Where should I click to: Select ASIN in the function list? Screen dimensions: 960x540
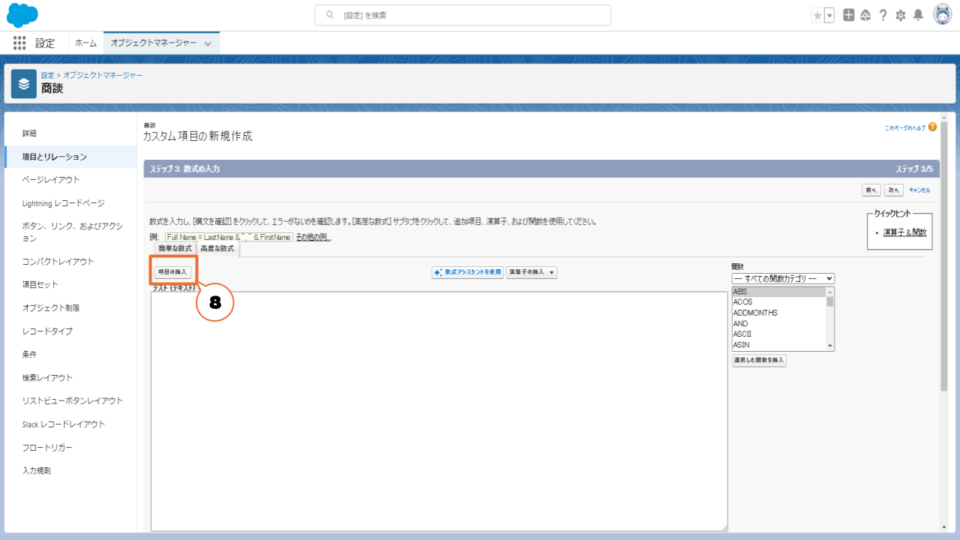pos(779,345)
